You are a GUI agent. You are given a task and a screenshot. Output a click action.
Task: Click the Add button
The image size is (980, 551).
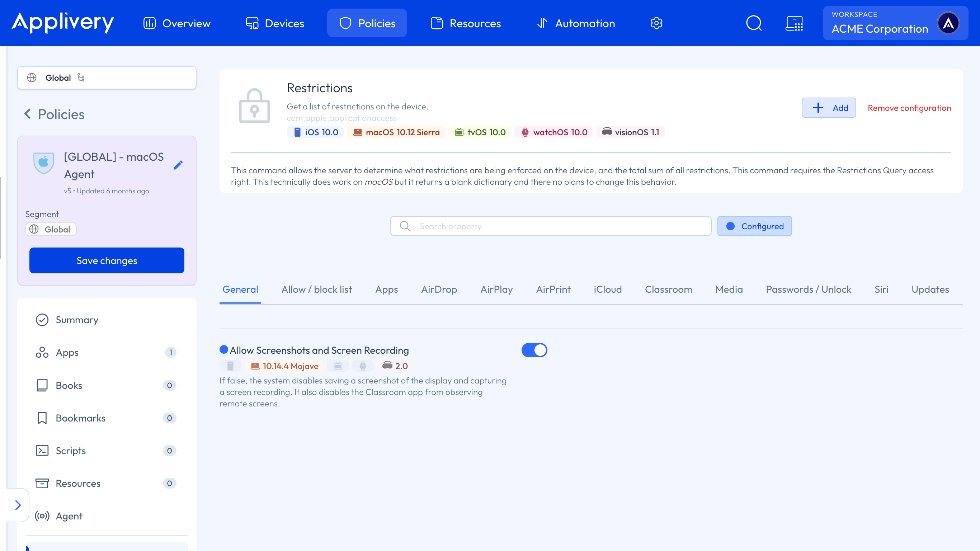(x=829, y=108)
